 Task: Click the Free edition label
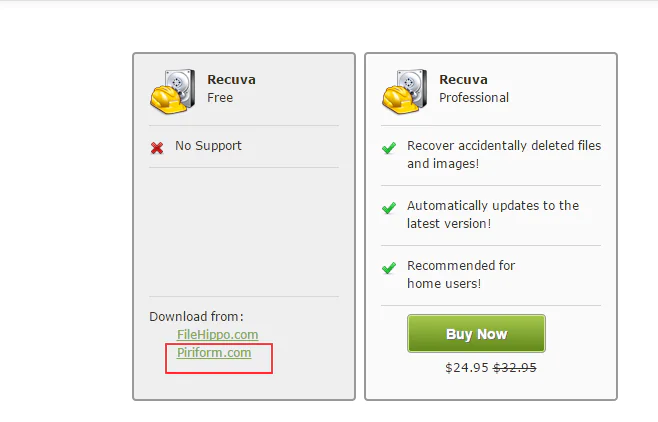(x=220, y=98)
